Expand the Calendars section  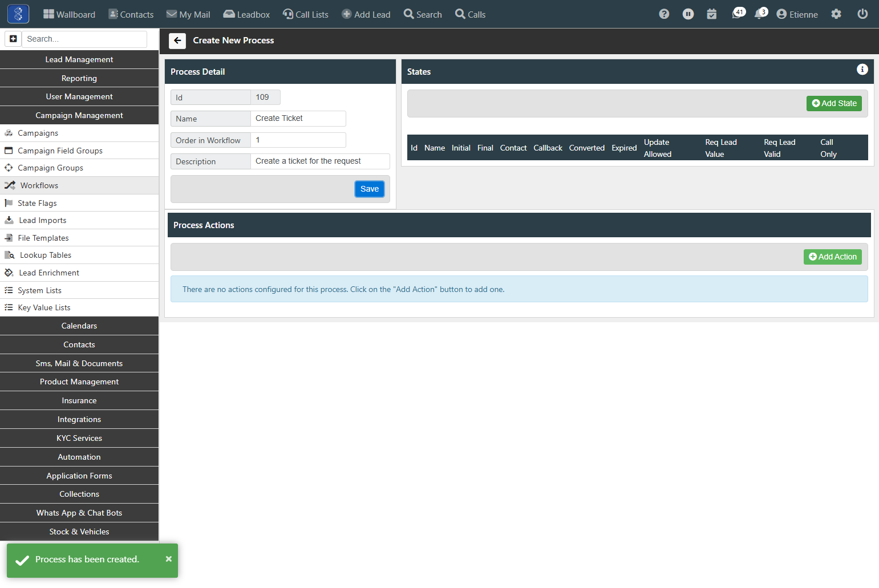(x=79, y=326)
